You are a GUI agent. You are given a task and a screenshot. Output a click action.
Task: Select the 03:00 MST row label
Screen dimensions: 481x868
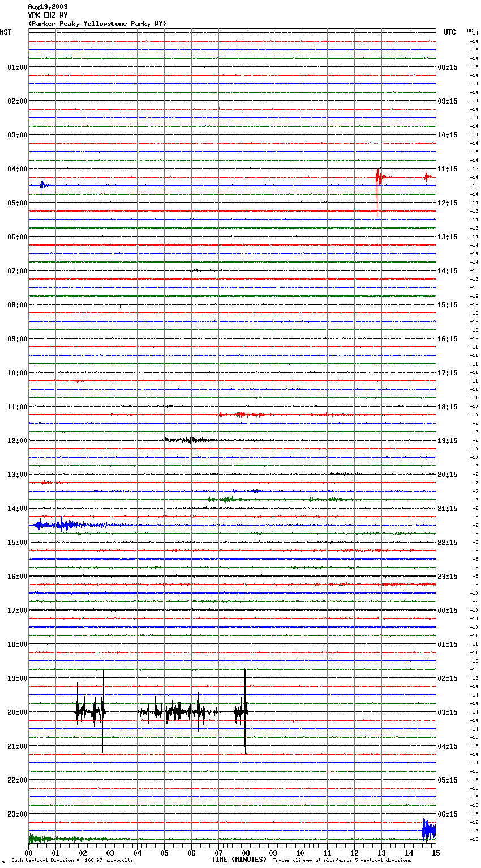click(18, 135)
